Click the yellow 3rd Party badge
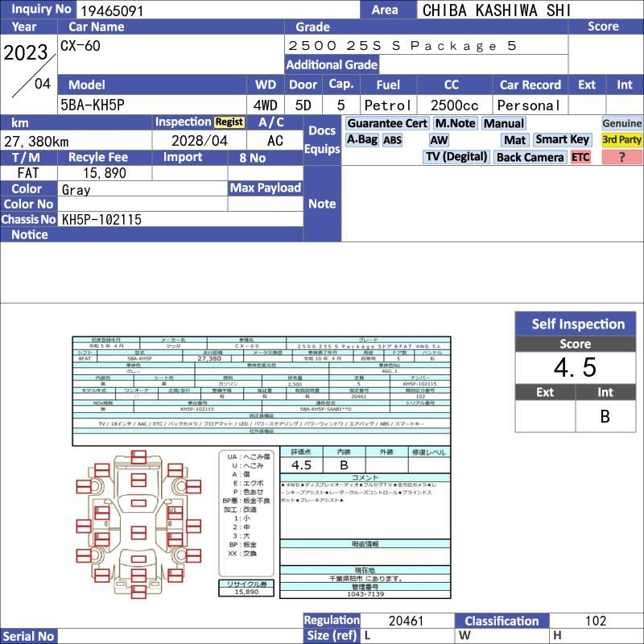The width and height of the screenshot is (644, 644). [x=621, y=140]
